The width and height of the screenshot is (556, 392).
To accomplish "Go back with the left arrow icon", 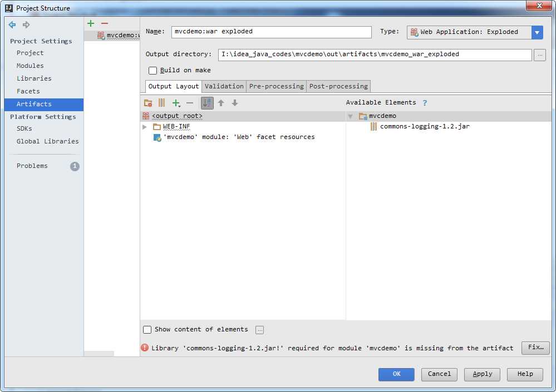I will pyautogui.click(x=12, y=25).
